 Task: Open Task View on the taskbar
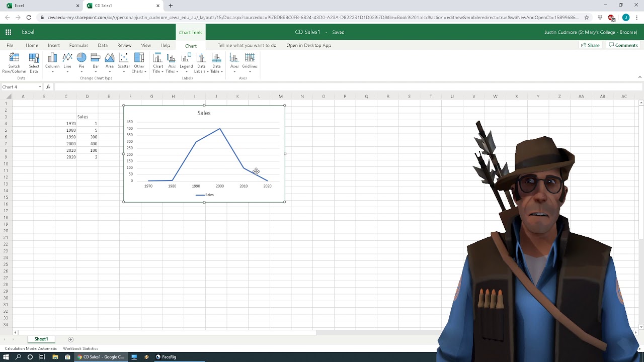click(42, 357)
